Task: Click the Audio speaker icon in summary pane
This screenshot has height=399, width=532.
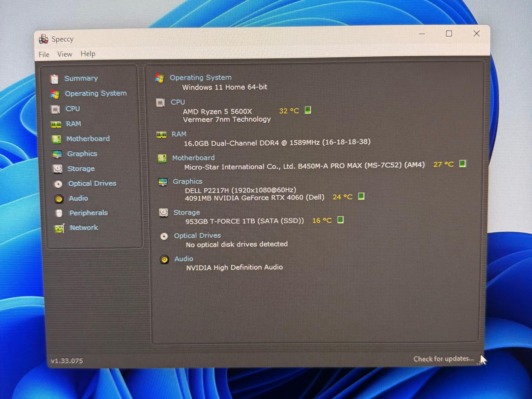Action: click(x=164, y=260)
